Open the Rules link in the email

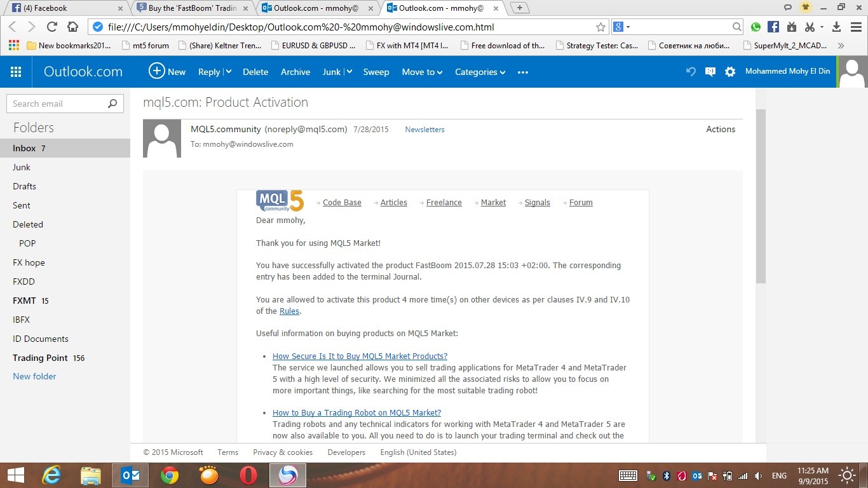[x=289, y=311]
